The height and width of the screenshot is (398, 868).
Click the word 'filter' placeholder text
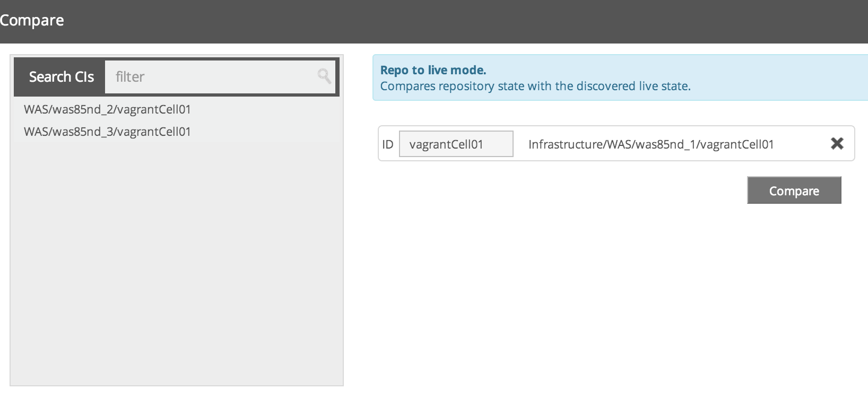(x=130, y=77)
